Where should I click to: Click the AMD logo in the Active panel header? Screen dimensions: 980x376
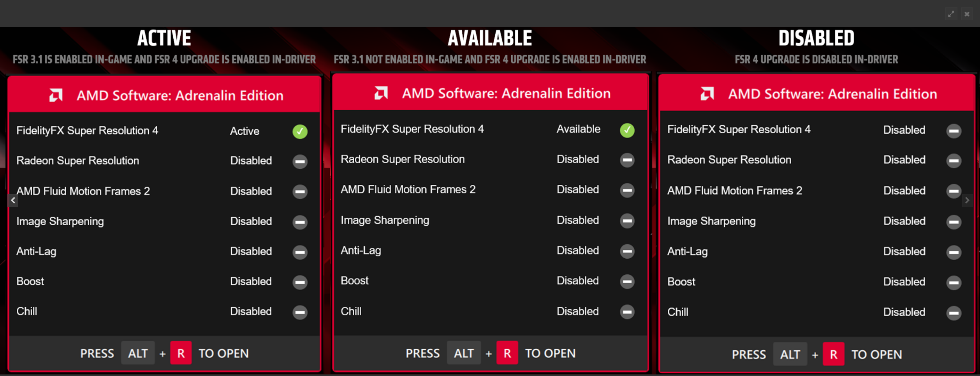point(56,95)
